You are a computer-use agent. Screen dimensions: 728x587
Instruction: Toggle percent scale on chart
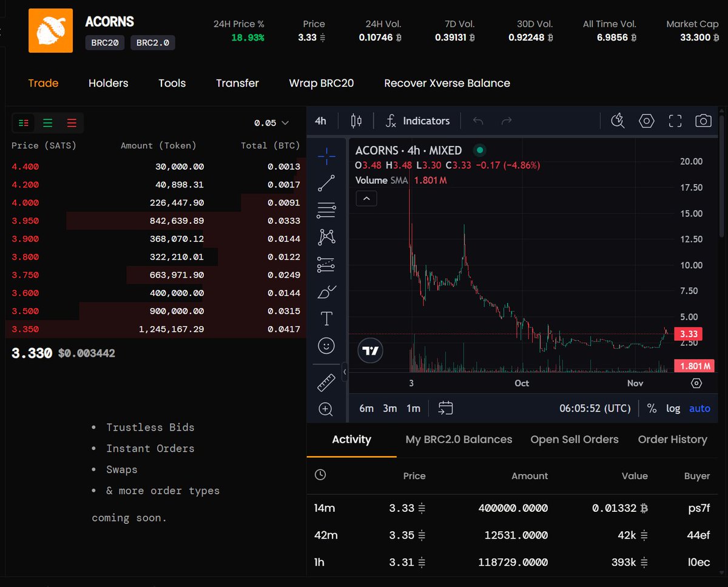(652, 408)
